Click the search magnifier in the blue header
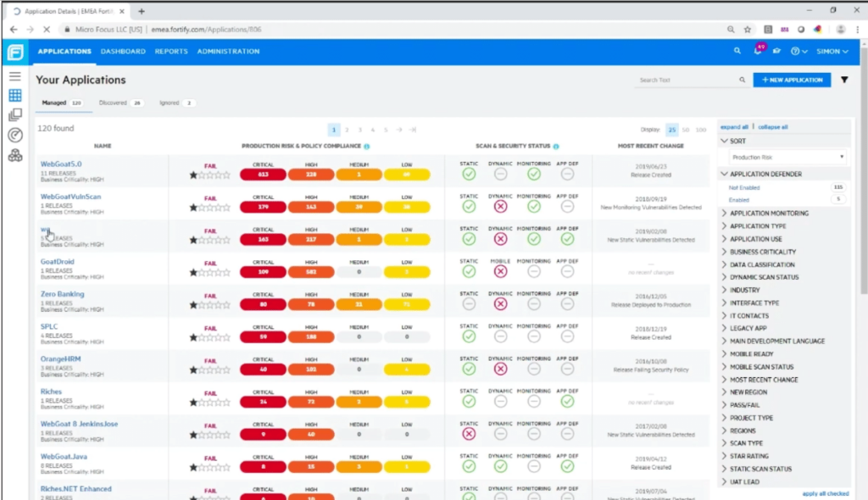The height and width of the screenshot is (500, 868). coord(737,51)
